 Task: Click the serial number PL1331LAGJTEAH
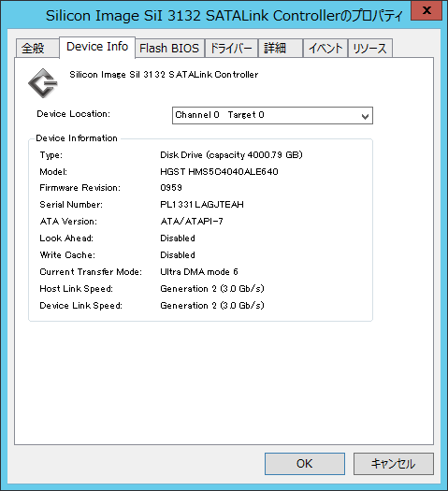[202, 205]
